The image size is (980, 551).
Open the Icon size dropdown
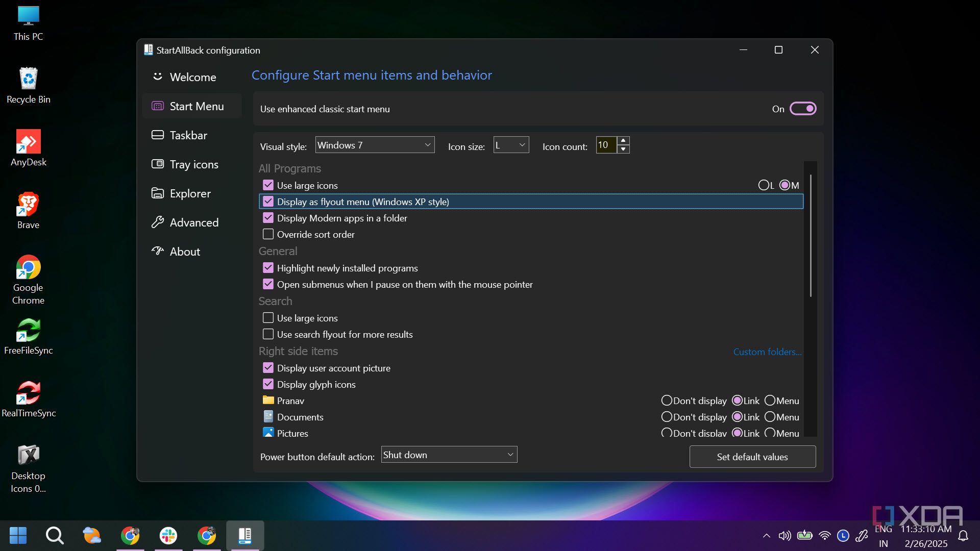510,145
